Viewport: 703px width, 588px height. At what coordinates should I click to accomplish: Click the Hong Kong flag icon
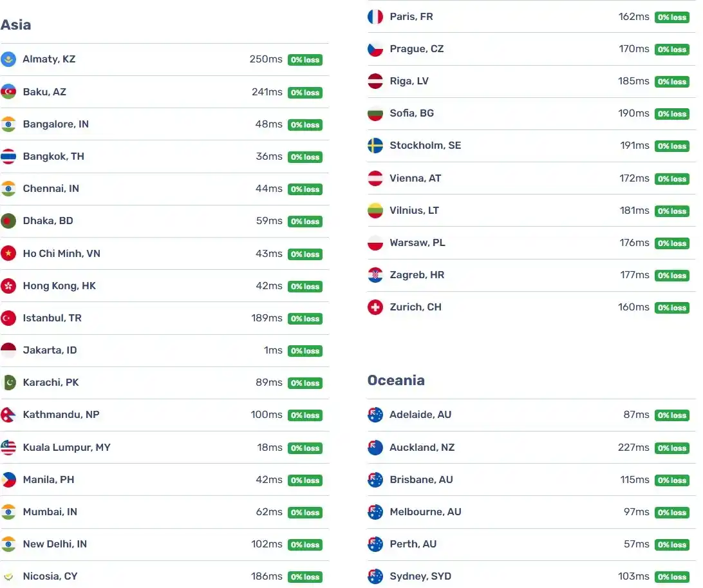click(x=8, y=286)
